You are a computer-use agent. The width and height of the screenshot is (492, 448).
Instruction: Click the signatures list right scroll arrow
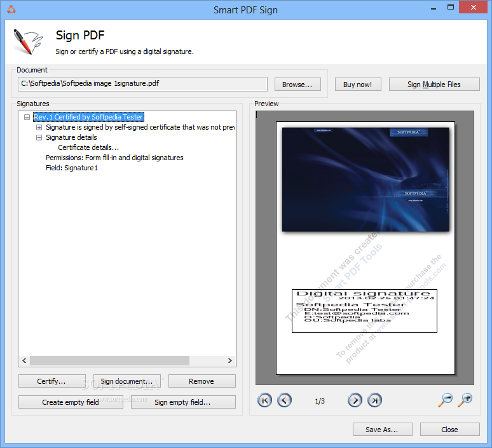click(230, 360)
